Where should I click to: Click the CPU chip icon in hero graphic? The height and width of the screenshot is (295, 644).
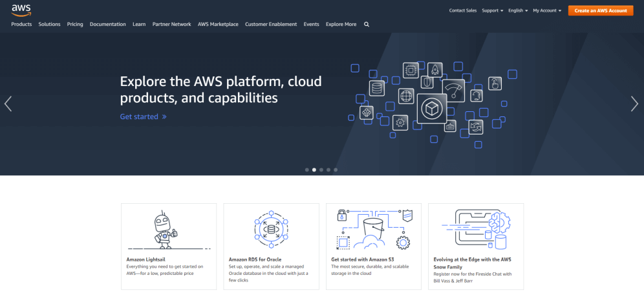click(x=411, y=71)
